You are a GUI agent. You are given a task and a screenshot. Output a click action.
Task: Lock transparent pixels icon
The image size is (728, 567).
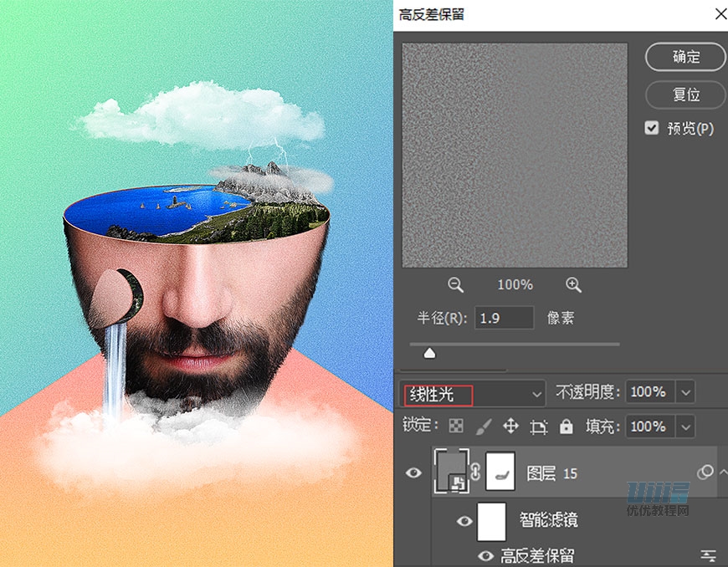[x=456, y=426]
